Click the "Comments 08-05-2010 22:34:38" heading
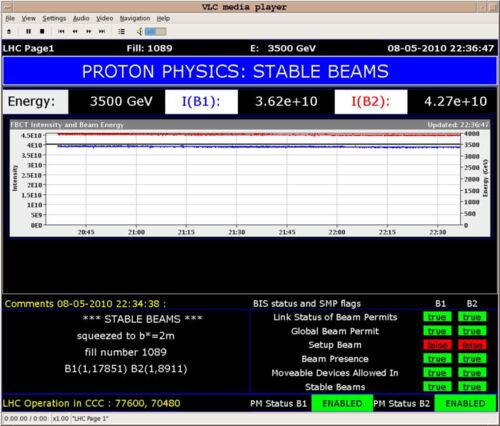 coord(85,304)
